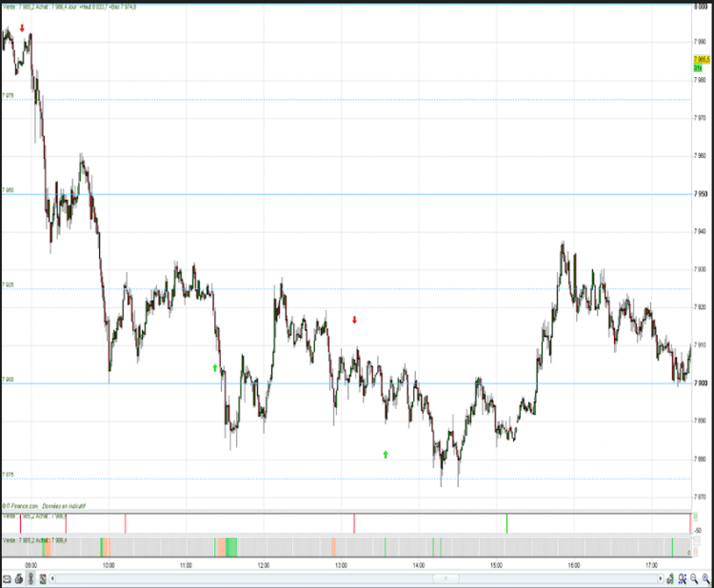Screen dimensions: 714x588
Task: Click the printer icon
Action: click(x=19, y=578)
